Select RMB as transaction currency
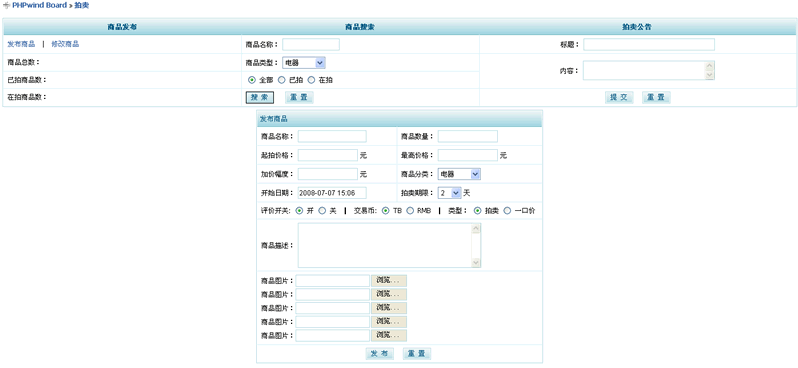This screenshot has width=798, height=368. click(410, 211)
